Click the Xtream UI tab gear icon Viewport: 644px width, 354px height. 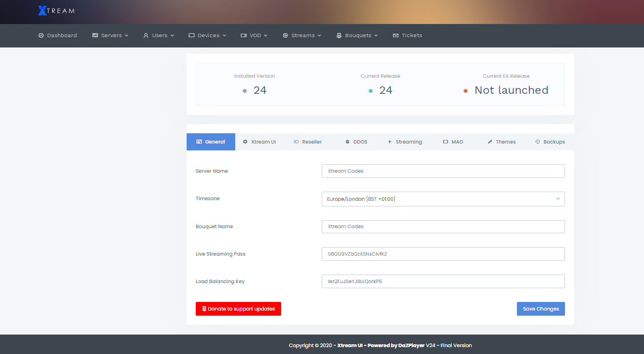pos(245,141)
